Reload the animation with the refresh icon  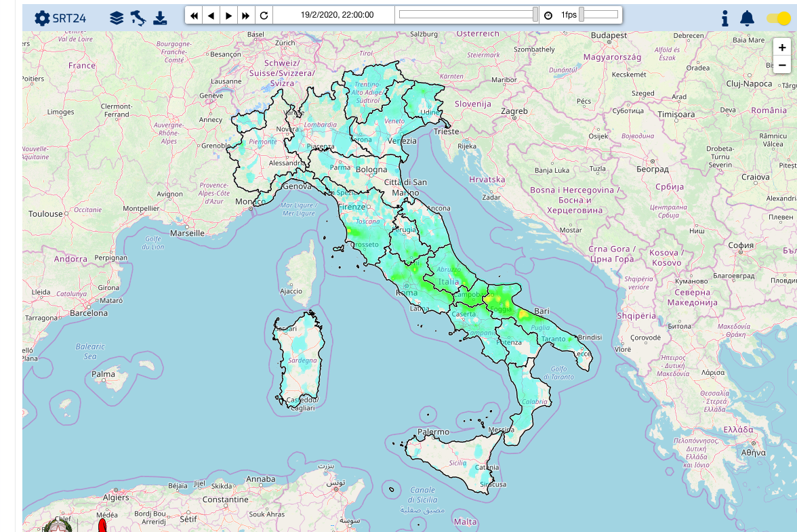point(264,15)
